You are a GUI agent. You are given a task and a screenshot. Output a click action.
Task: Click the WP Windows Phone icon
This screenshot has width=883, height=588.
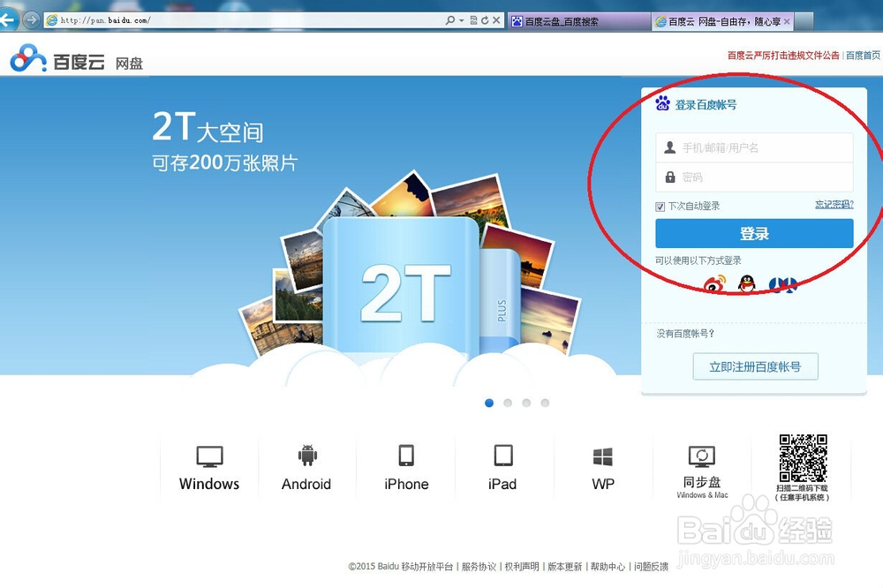(602, 456)
